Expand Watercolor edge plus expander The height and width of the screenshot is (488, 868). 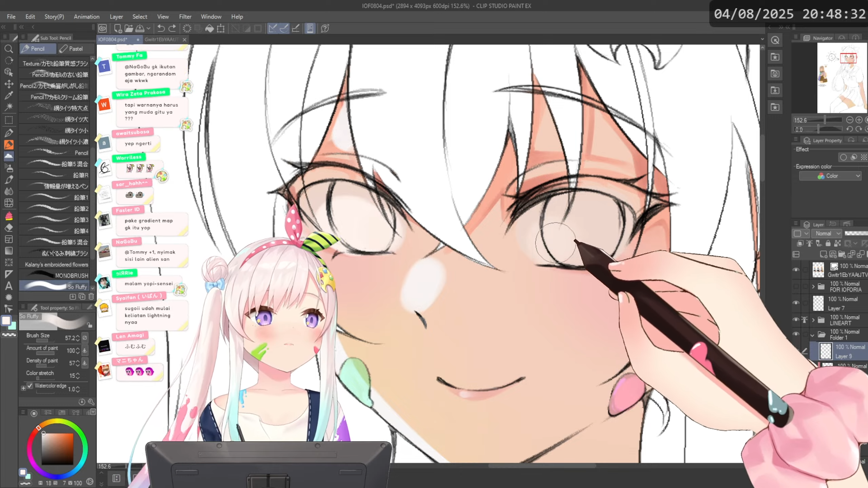click(23, 388)
